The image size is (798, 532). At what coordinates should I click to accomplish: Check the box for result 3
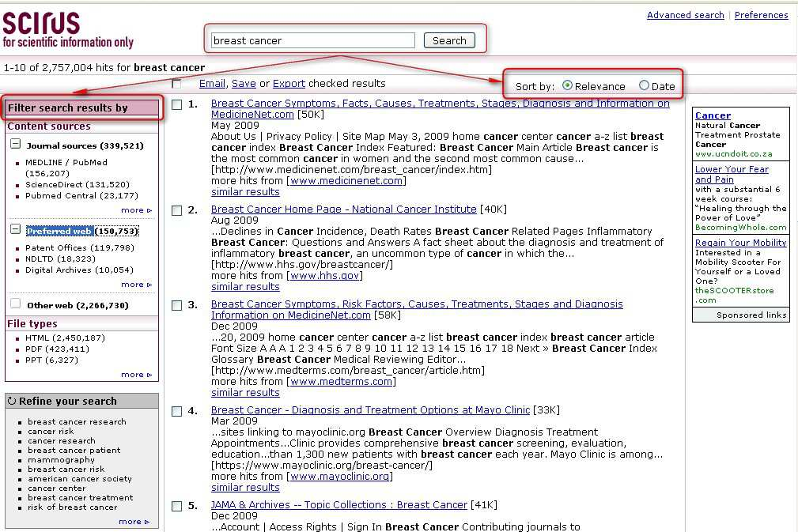[x=176, y=305]
